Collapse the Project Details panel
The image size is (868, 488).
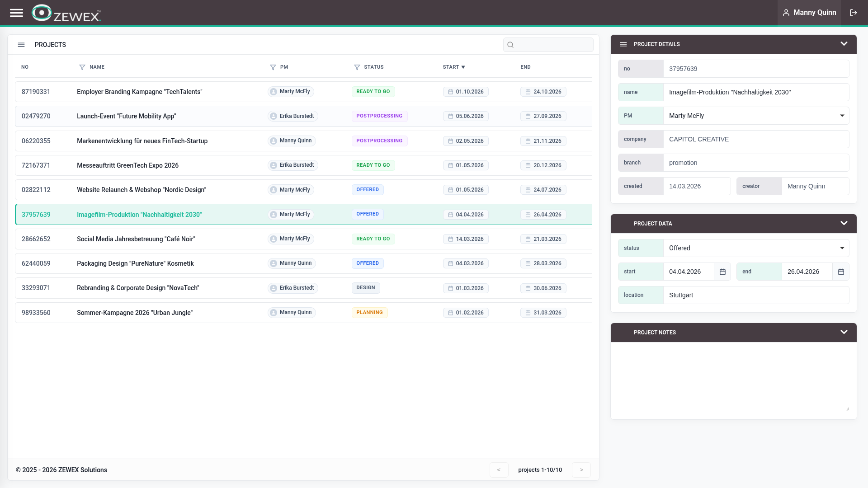point(844,44)
